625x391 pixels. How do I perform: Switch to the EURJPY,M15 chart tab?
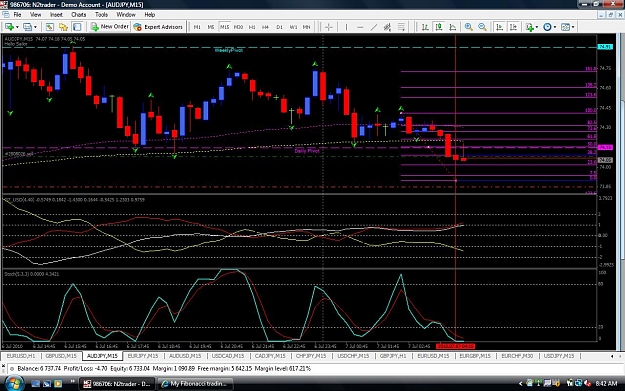point(143,356)
